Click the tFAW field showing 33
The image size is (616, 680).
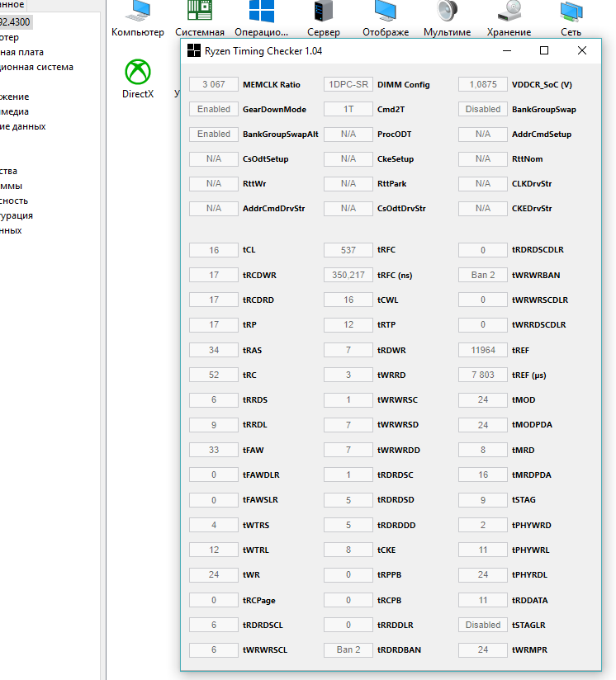[x=214, y=450]
